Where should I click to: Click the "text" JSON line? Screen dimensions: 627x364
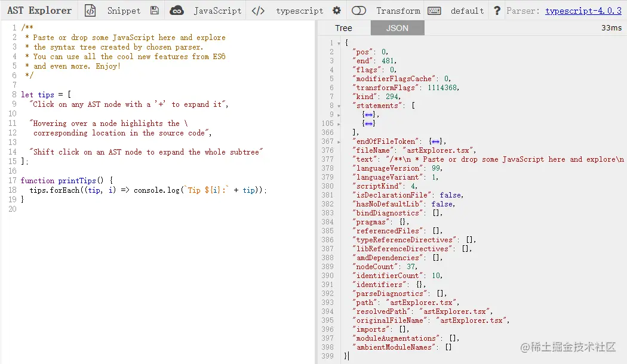(x=488, y=159)
